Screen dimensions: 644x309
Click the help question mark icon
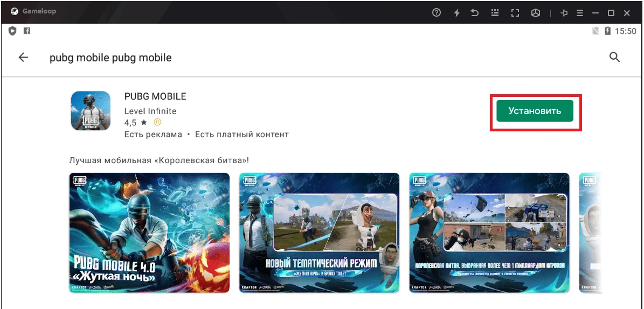click(x=437, y=12)
